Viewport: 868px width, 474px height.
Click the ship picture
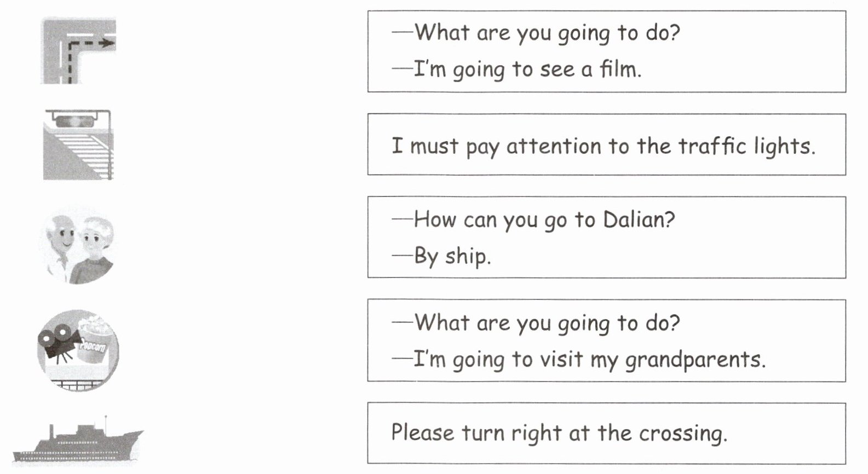78,441
